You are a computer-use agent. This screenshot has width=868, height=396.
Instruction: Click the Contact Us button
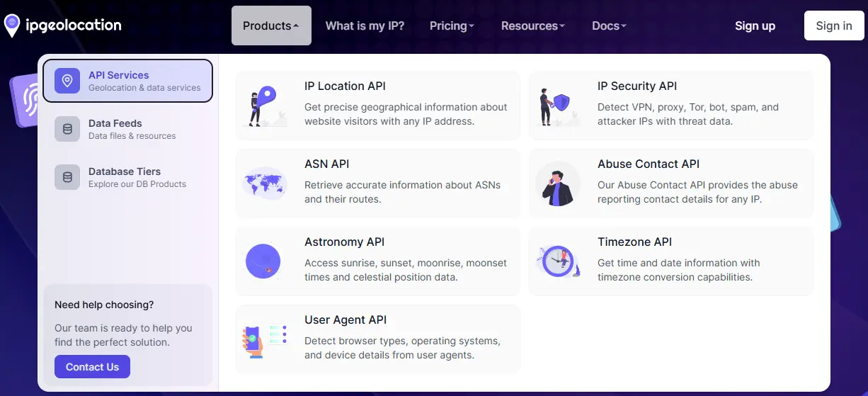tap(92, 367)
